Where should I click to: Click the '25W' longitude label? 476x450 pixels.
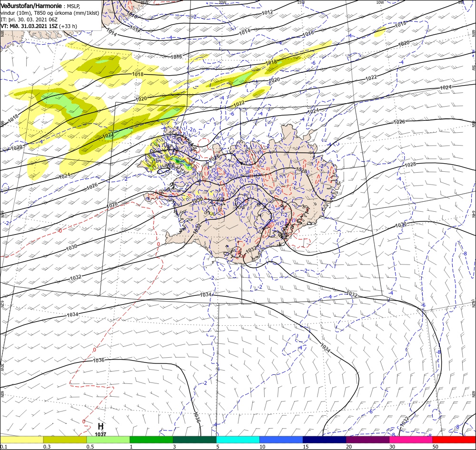[144, 2]
